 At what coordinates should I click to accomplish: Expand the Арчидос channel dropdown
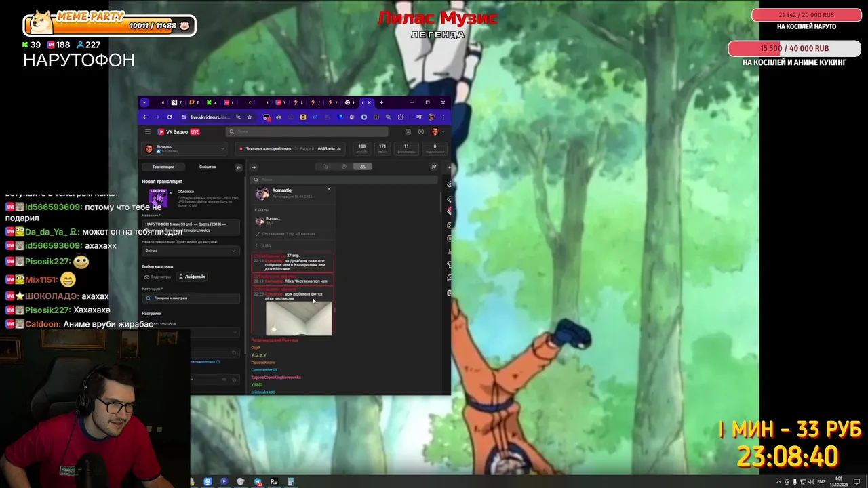(184, 148)
